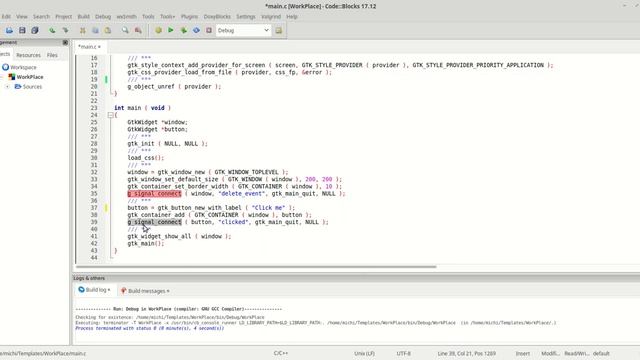Viewport: 640px width, 360px height.
Task: Click "int main ( void )" on line 23
Action: coord(142,108)
